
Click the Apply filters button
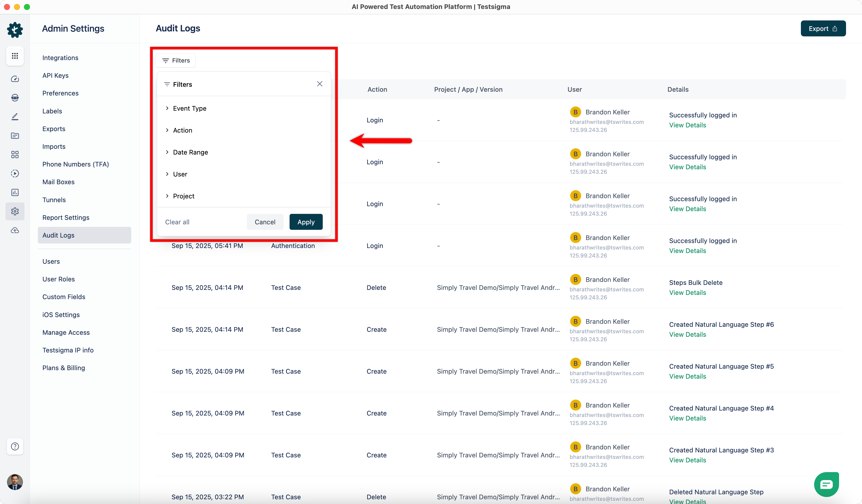click(x=306, y=222)
